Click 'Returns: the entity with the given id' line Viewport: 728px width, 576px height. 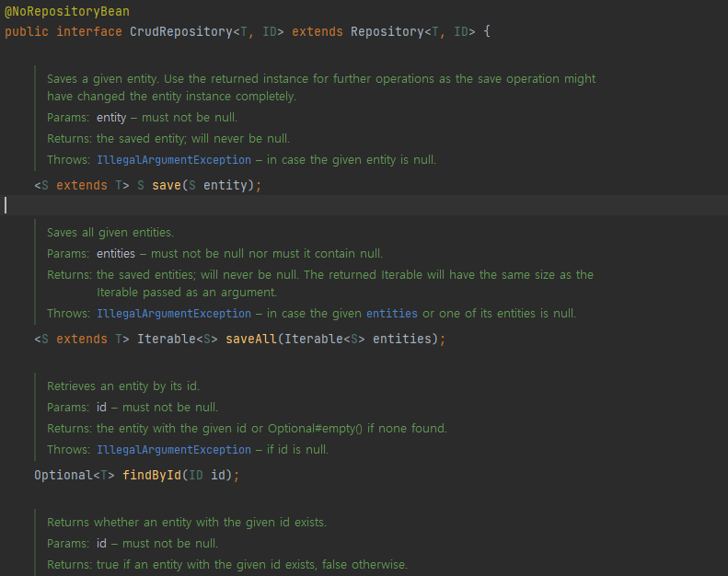[x=247, y=429]
